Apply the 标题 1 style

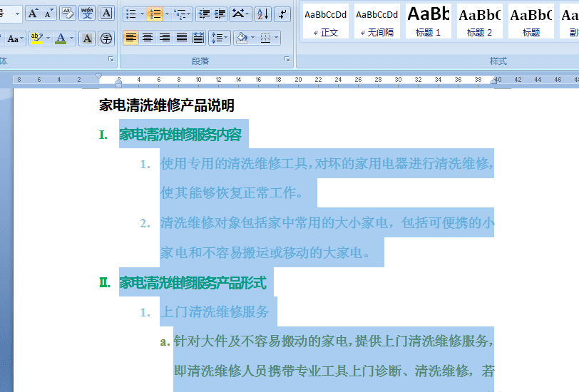[x=429, y=21]
